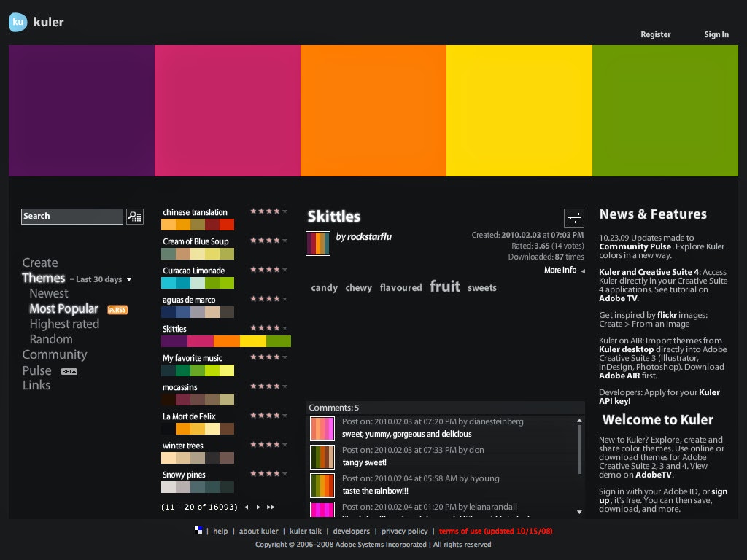Click the comments scrollbar thumb
Screen dimensions: 747x560
[579, 449]
